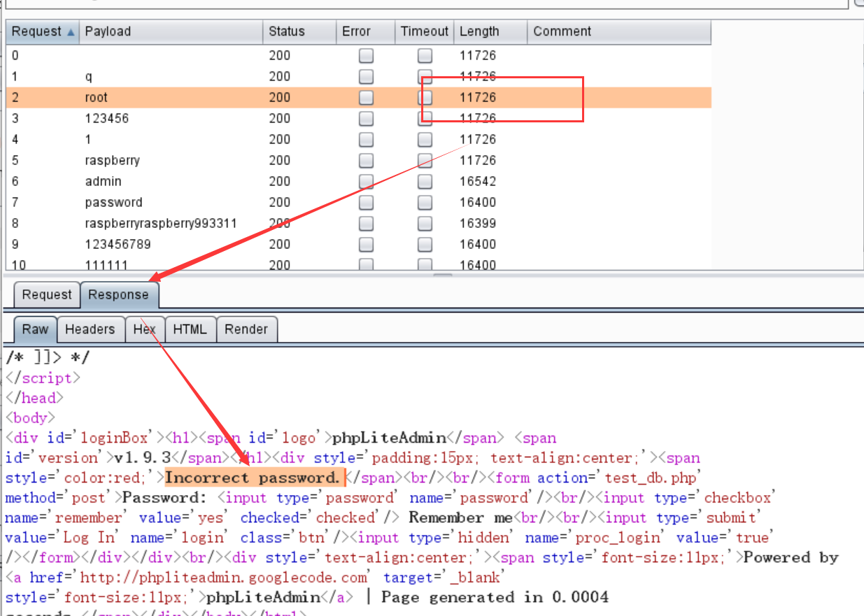Toggle Timeout checkbox for payload 123456789
Image resolution: width=864 pixels, height=616 pixels.
[x=425, y=245]
